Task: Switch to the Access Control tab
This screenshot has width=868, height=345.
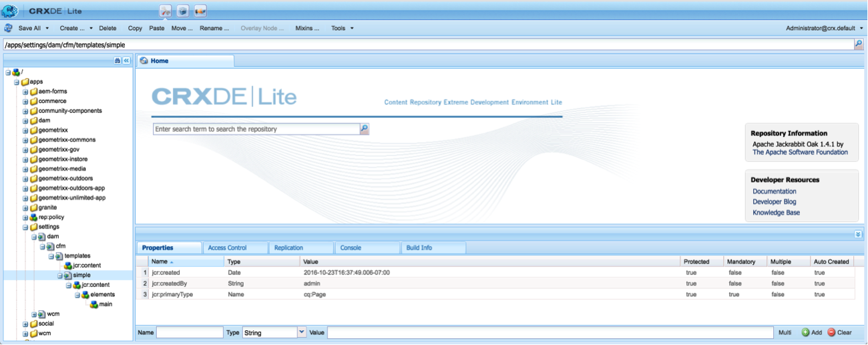Action: 227,248
